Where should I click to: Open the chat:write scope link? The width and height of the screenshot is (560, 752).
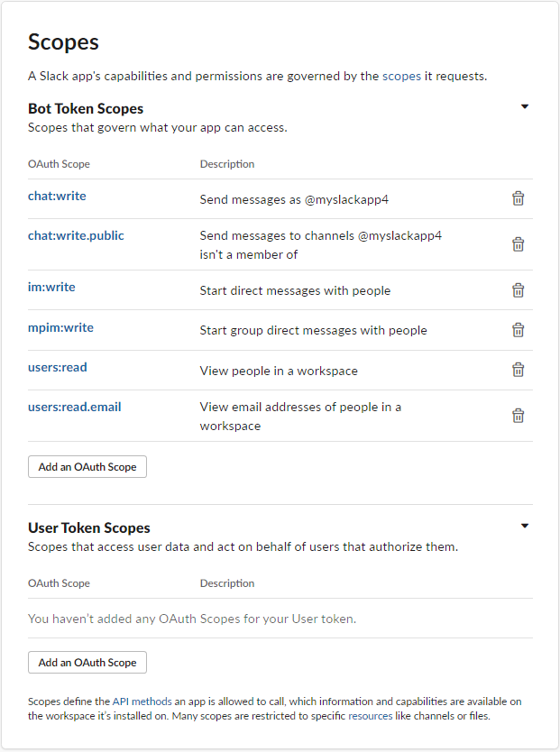pos(57,196)
